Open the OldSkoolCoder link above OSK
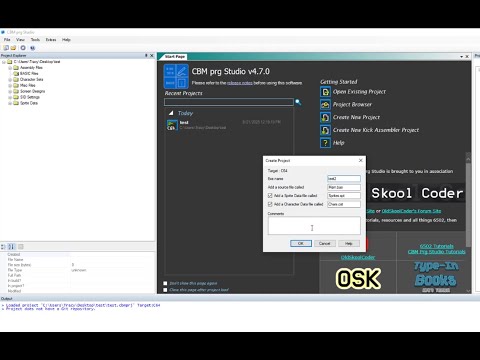Image resolution: width=480 pixels, height=360 pixels. (358, 257)
